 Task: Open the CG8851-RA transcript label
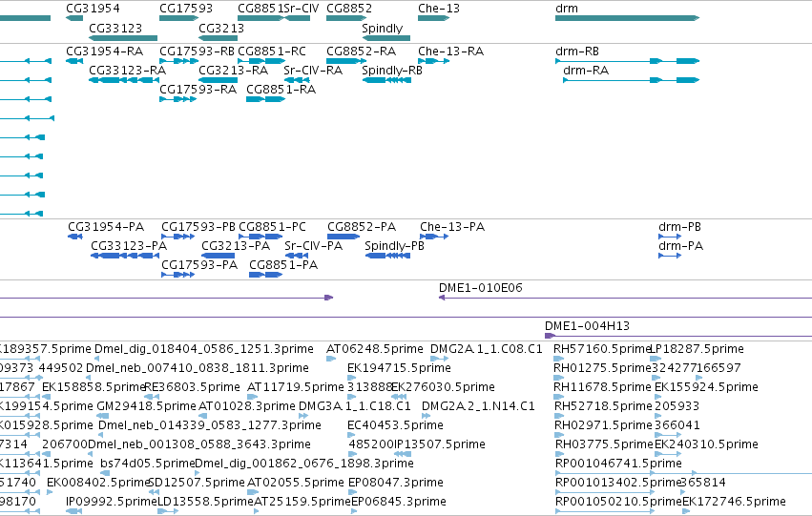tap(281, 90)
